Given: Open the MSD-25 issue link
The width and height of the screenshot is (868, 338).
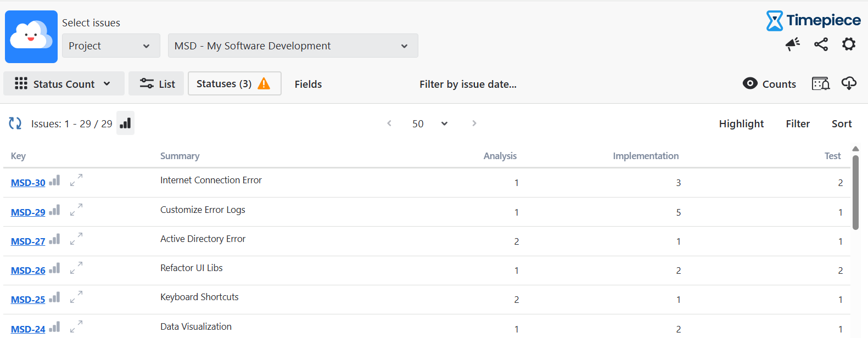Looking at the screenshot, I should (28, 300).
